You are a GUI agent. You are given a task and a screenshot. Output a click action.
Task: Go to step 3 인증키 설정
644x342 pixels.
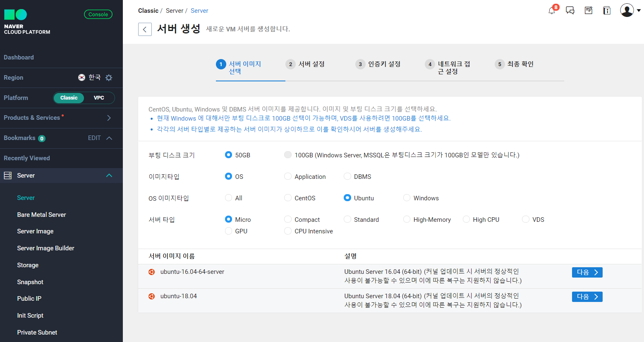378,64
